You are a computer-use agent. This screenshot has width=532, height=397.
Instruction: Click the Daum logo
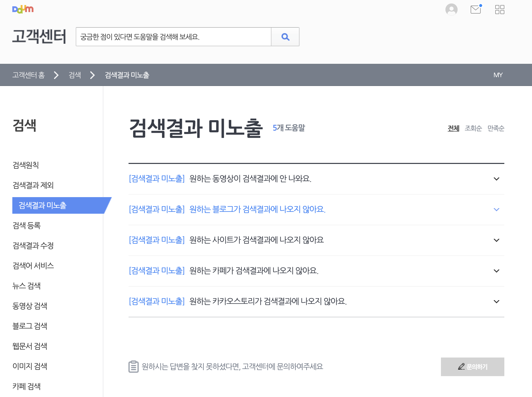click(x=23, y=9)
